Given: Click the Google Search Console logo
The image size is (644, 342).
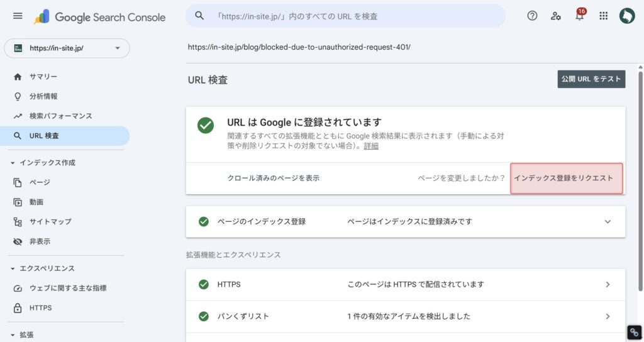Looking at the screenshot, I should click(100, 17).
